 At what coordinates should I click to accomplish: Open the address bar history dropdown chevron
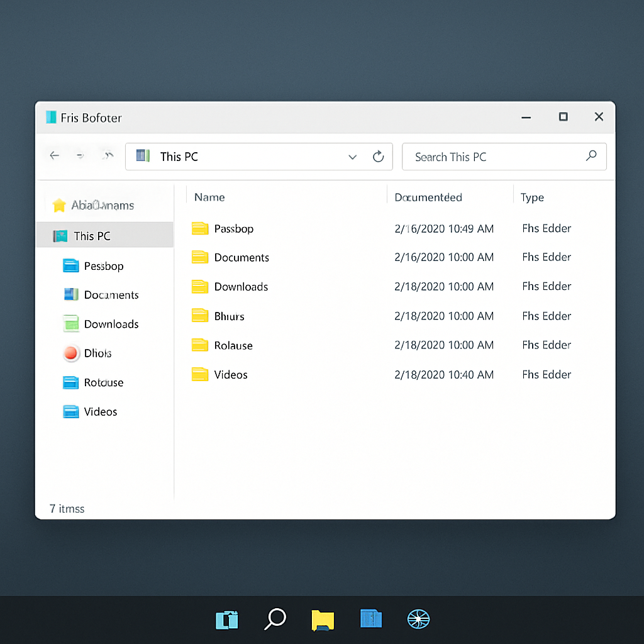[352, 157]
